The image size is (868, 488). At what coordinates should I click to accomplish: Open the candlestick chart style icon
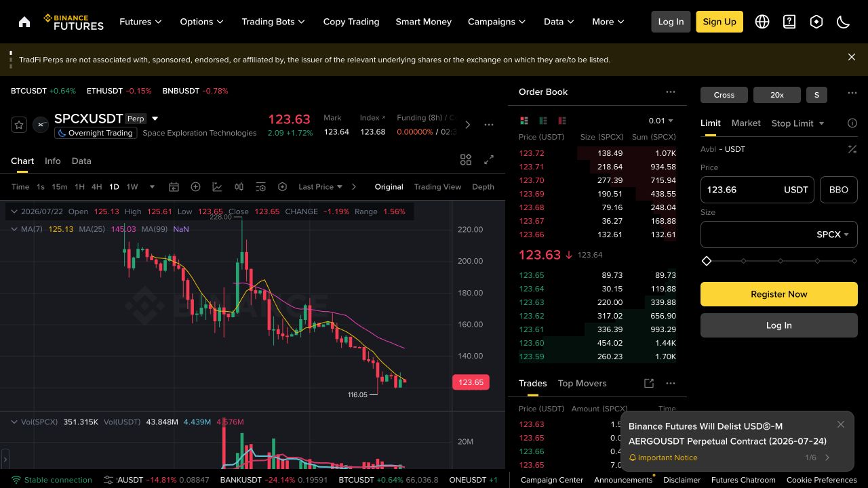pyautogui.click(x=239, y=187)
